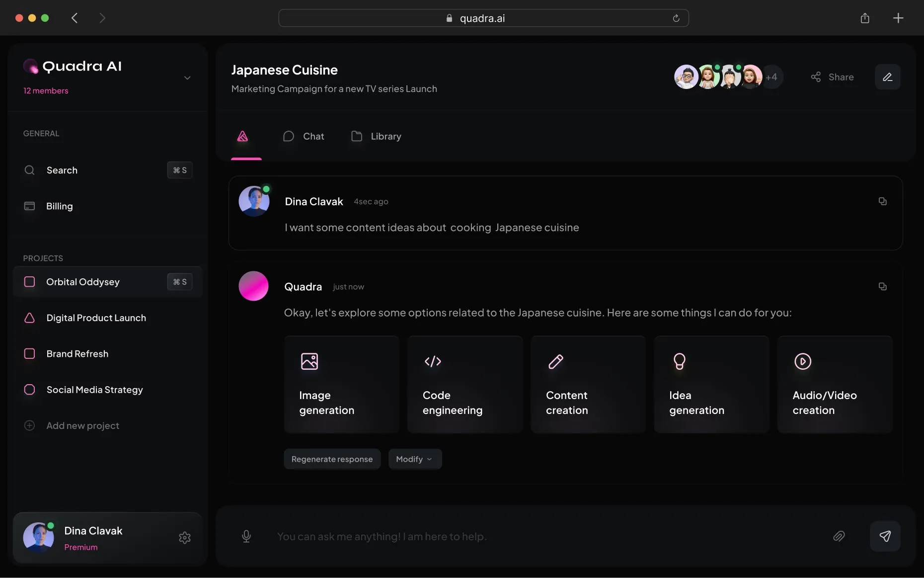Attach a file using the paperclip icon

click(839, 537)
